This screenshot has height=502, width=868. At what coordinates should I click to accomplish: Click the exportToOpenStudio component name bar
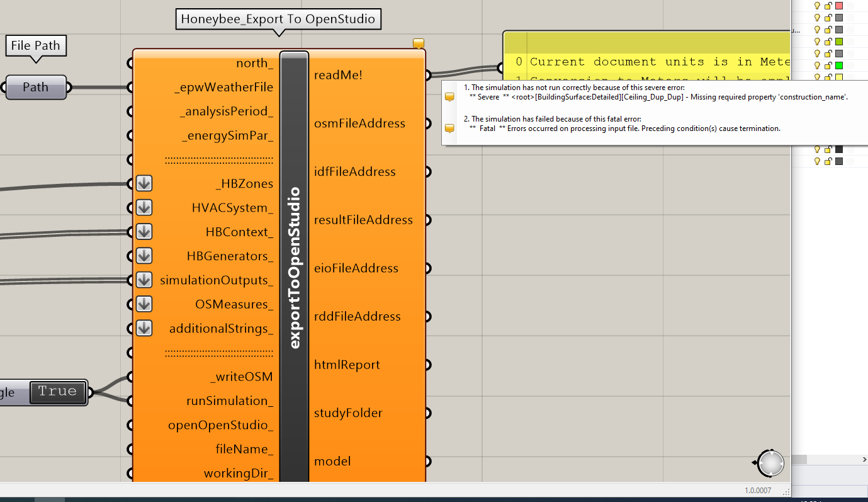click(x=294, y=267)
